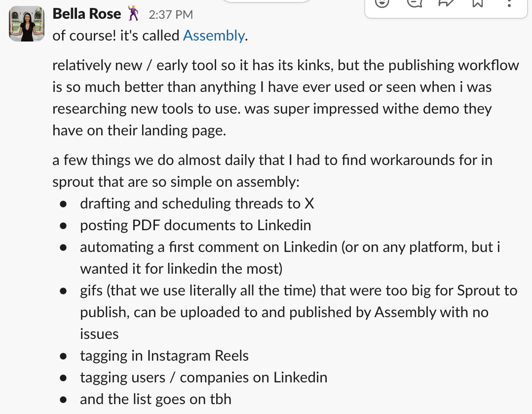Click the 'relatively new / early tool' paragraph
The width and height of the screenshot is (532, 414).
pyautogui.click(x=286, y=98)
